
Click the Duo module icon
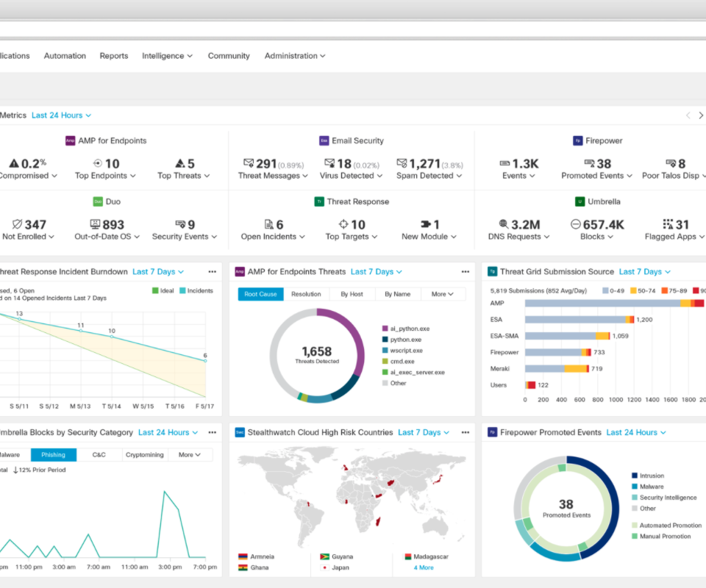98,201
